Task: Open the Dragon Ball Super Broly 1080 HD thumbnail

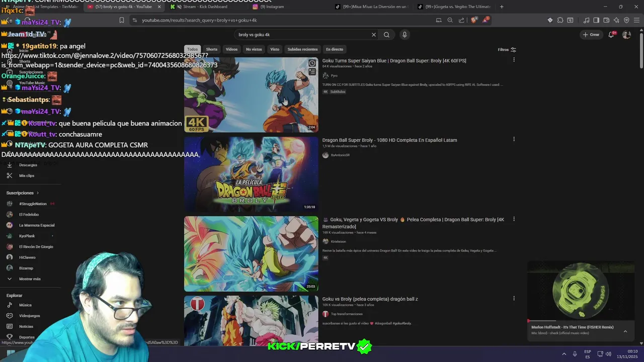Action: (x=251, y=174)
